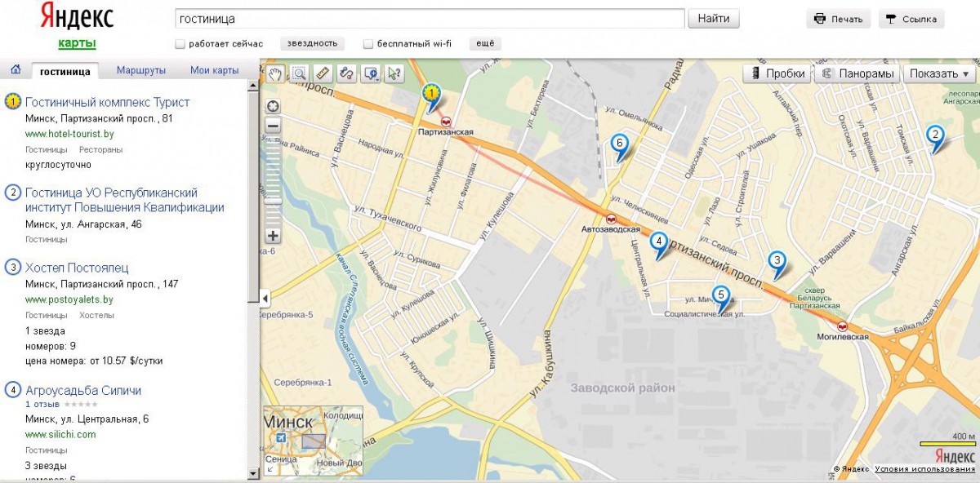
Task: Click the results list scrollbar down arrow
Action: [x=253, y=474]
